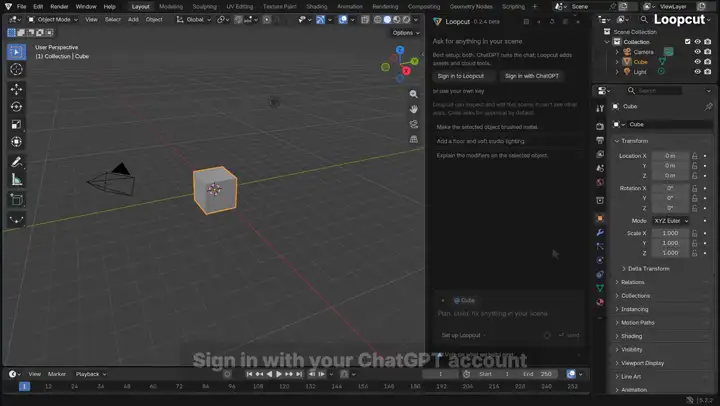Hide the Light in viewport

(698, 72)
